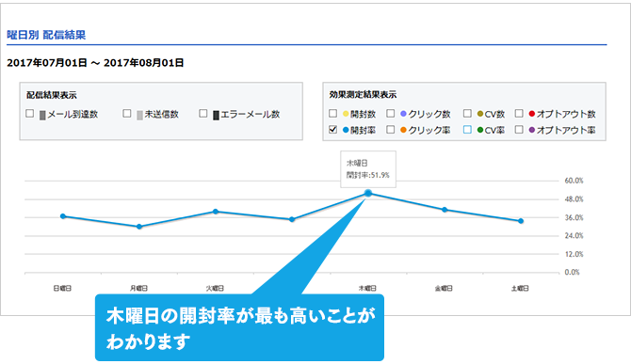Click the 60.0% y-axis value
This screenshot has height=364, width=631.
click(574, 181)
